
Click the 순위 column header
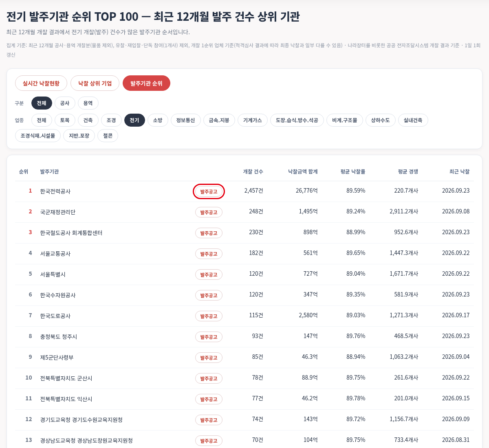pos(24,171)
